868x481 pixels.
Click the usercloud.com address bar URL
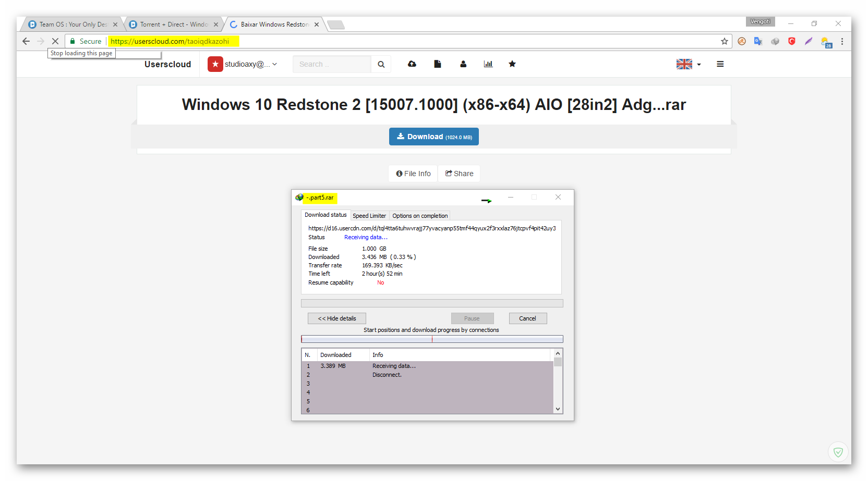(170, 41)
